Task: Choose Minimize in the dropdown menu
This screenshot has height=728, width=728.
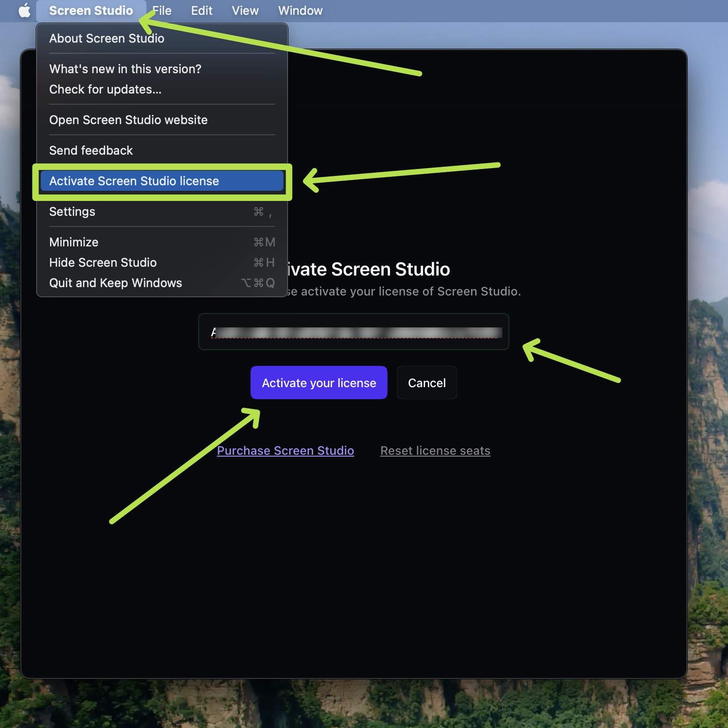Action: point(74,242)
